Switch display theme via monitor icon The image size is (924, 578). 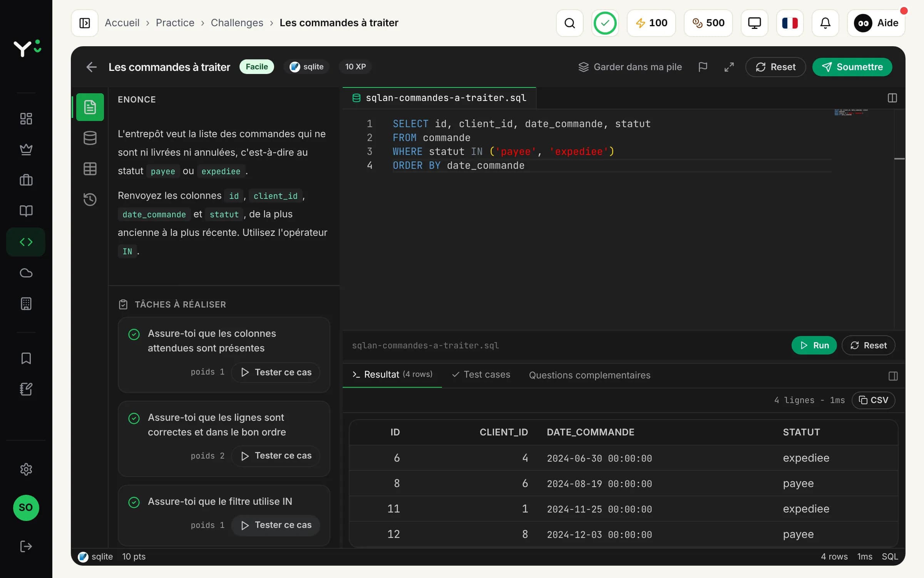click(754, 23)
